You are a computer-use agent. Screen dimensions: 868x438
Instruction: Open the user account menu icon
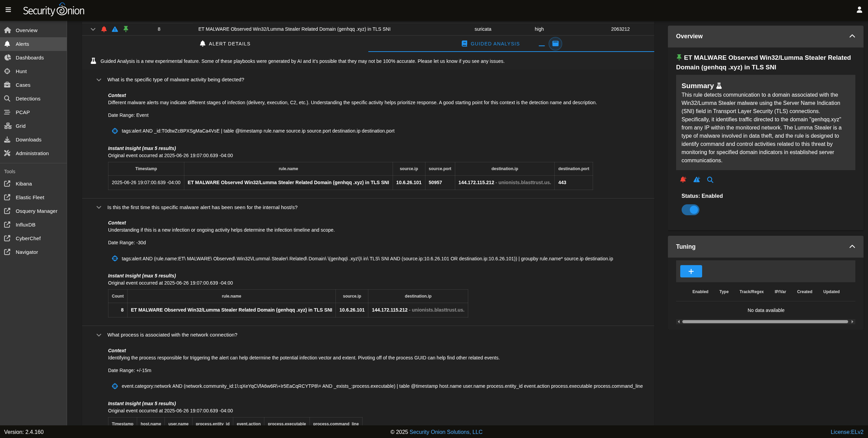(859, 10)
